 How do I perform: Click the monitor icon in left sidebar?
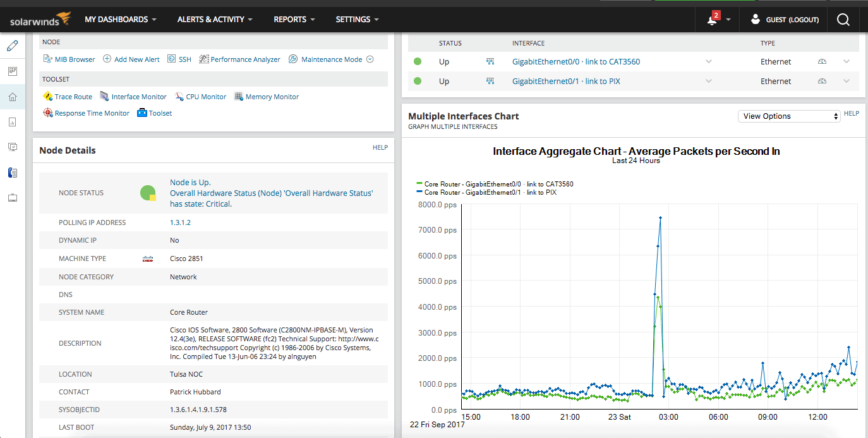[x=13, y=147]
